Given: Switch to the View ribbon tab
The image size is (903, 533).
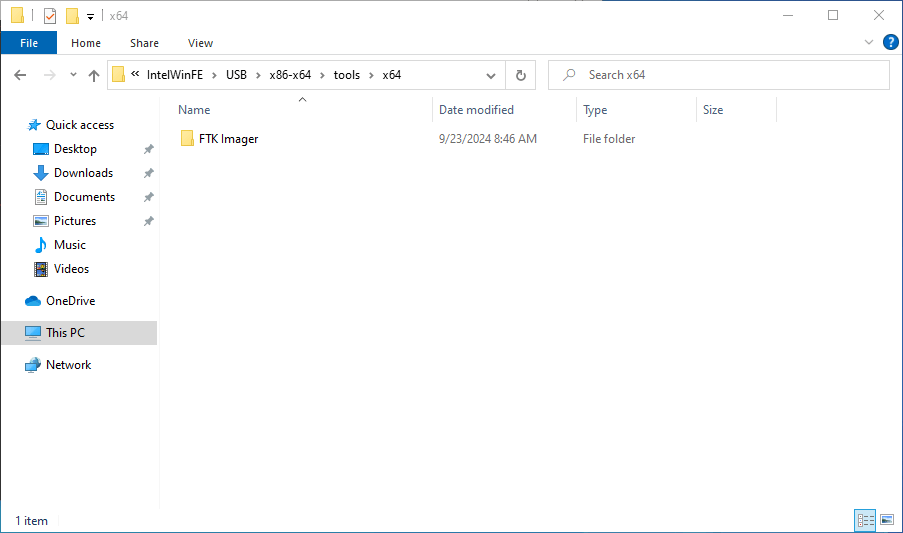Looking at the screenshot, I should (x=200, y=43).
